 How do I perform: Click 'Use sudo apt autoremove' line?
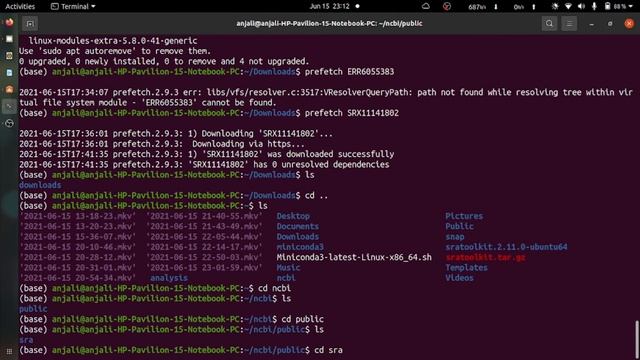(x=115, y=51)
